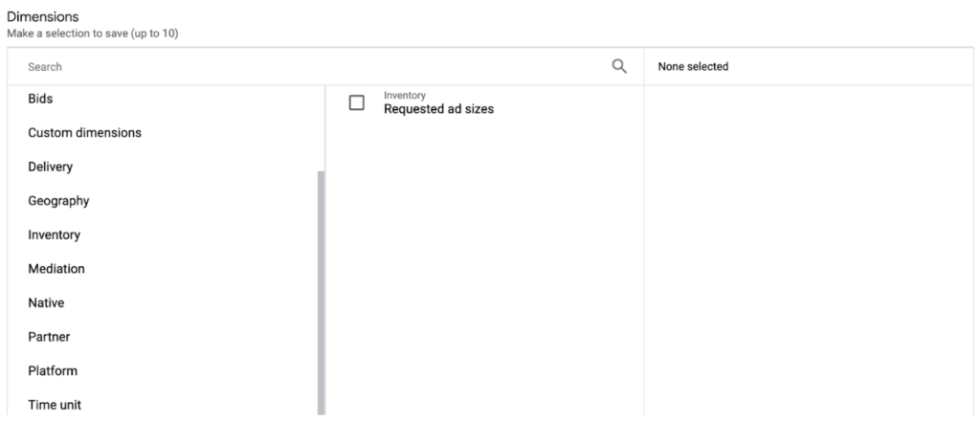Click the Dimensions heading

[x=42, y=17]
